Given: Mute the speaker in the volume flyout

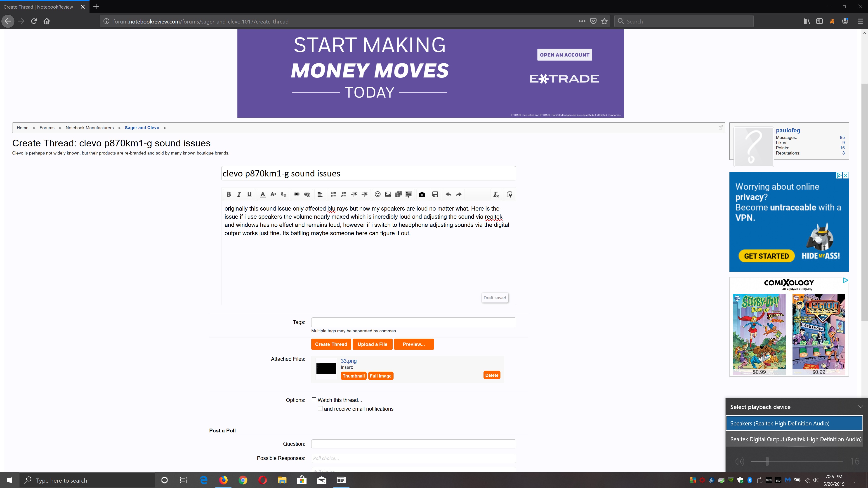Looking at the screenshot, I should click(739, 461).
